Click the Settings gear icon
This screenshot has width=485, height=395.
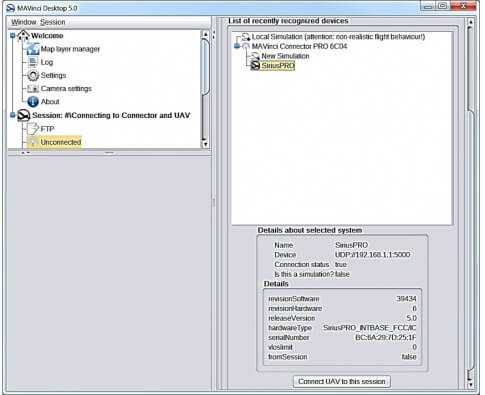tap(33, 75)
